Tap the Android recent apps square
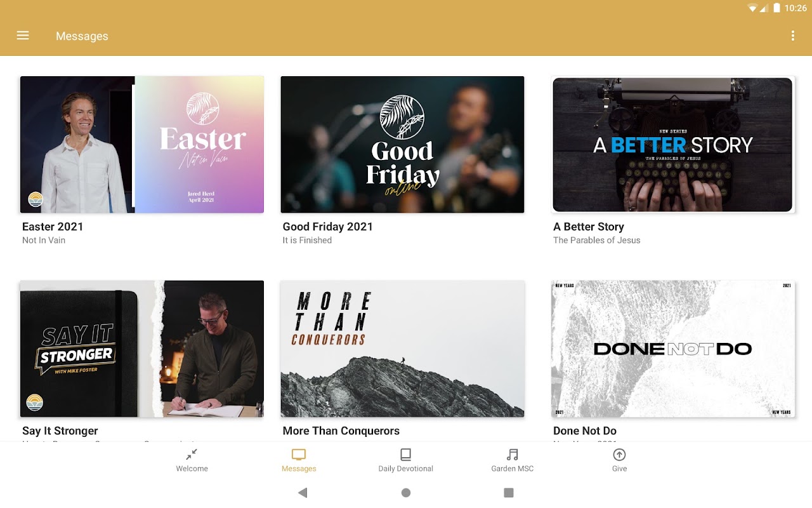Viewport: 812px width, 508px height. coord(508,493)
